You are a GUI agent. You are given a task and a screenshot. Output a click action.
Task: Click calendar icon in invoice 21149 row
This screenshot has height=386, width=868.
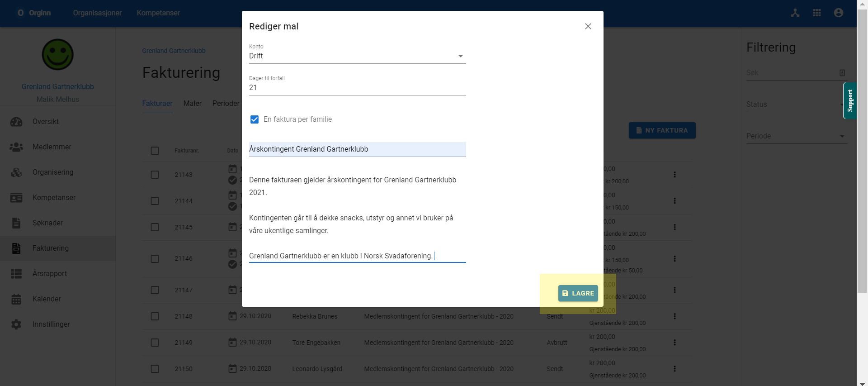tap(232, 342)
